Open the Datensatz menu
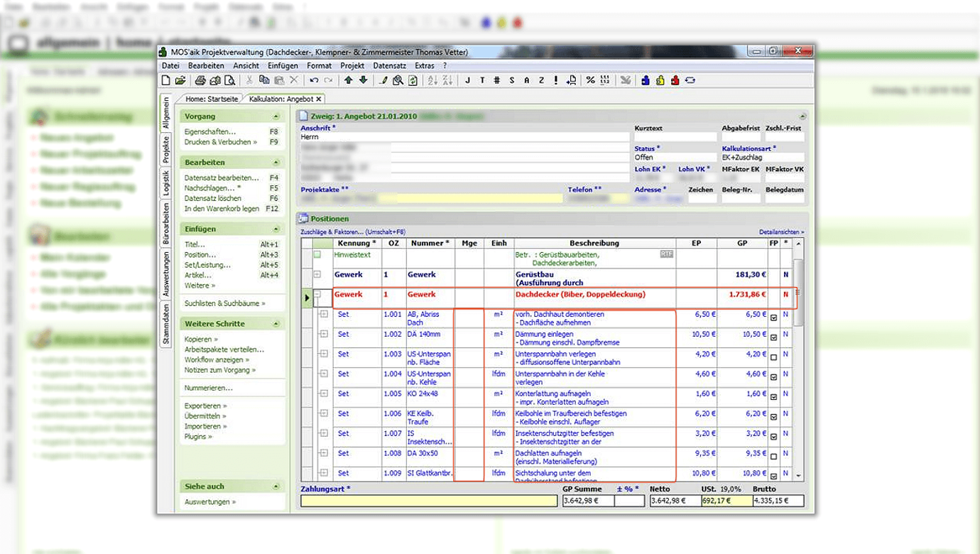The height and width of the screenshot is (554, 980). click(x=389, y=65)
